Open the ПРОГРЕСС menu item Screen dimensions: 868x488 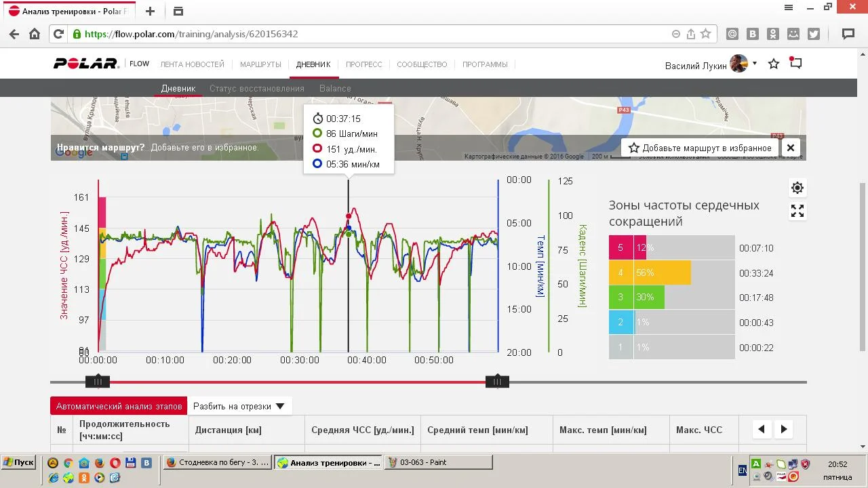click(x=363, y=64)
